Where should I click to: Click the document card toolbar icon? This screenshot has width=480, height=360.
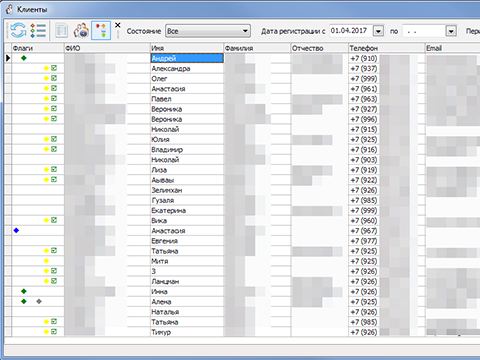click(x=61, y=31)
